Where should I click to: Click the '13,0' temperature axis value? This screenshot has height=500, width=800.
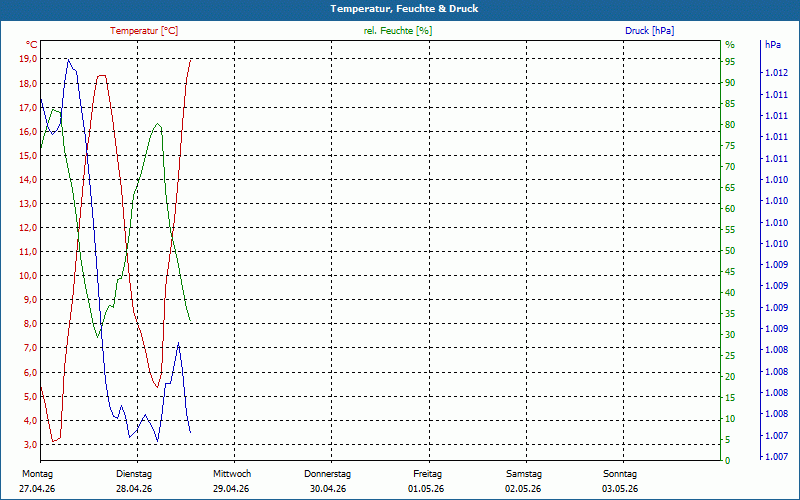coord(28,204)
